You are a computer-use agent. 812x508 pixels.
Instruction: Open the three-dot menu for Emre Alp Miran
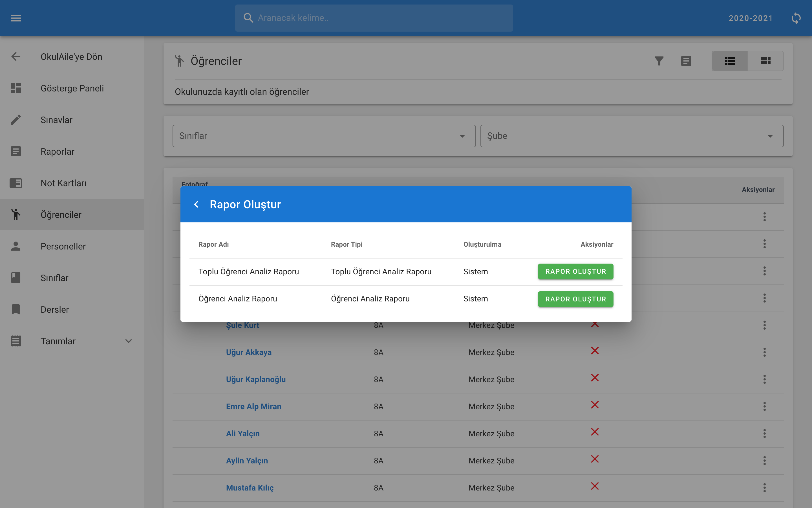[x=765, y=406]
